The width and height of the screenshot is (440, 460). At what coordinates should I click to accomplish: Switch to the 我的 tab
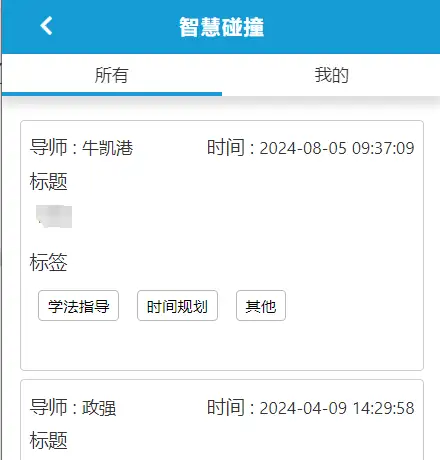click(x=331, y=75)
